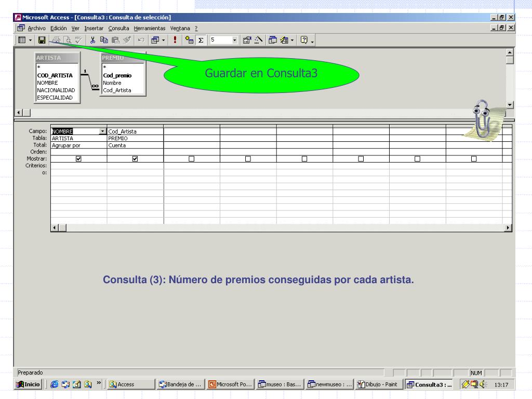Click the Cut scissors icon

coord(92,40)
